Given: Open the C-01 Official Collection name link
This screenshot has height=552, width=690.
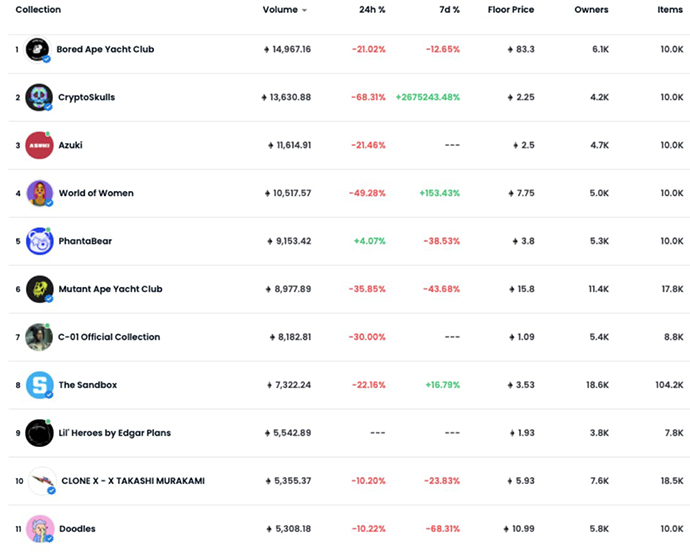Looking at the screenshot, I should [109, 337].
